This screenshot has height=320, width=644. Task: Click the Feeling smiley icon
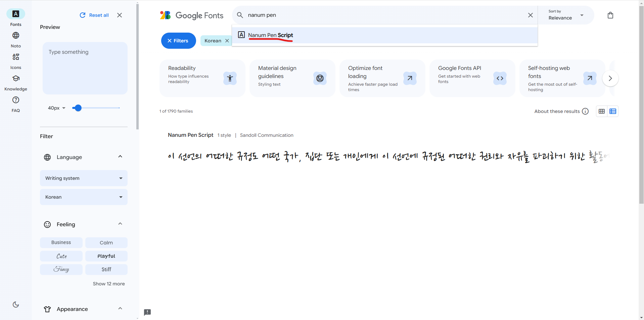47,224
